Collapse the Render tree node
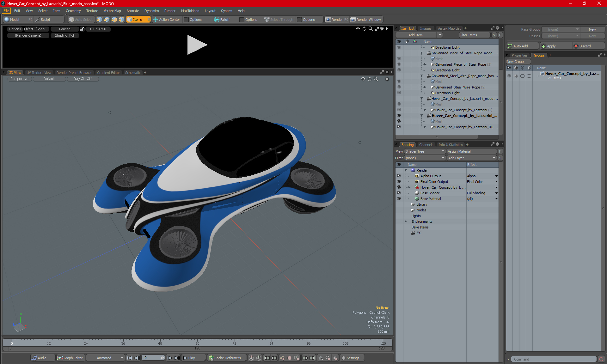This screenshot has width=607, height=364. tap(406, 170)
